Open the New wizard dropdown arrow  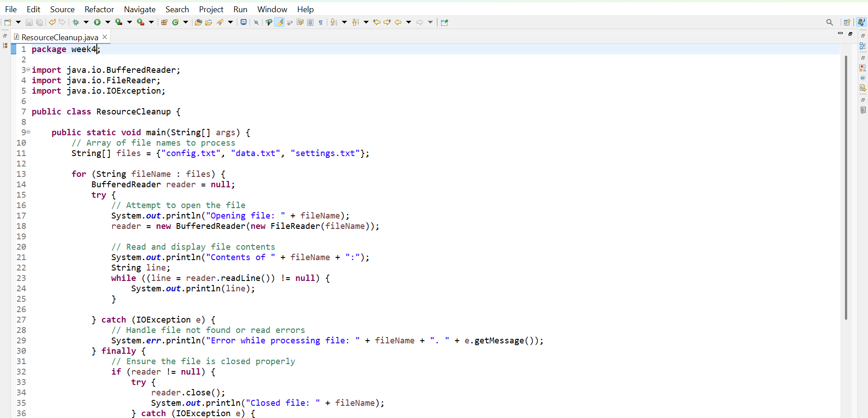click(x=18, y=22)
